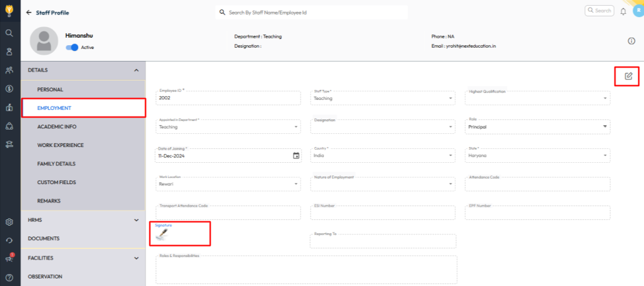Open the notifications bell
The height and width of the screenshot is (286, 644).
623,11
